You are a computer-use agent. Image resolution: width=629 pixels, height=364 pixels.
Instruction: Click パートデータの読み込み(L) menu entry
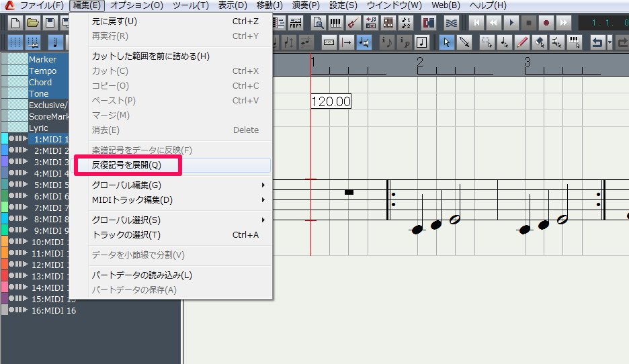coord(142,275)
